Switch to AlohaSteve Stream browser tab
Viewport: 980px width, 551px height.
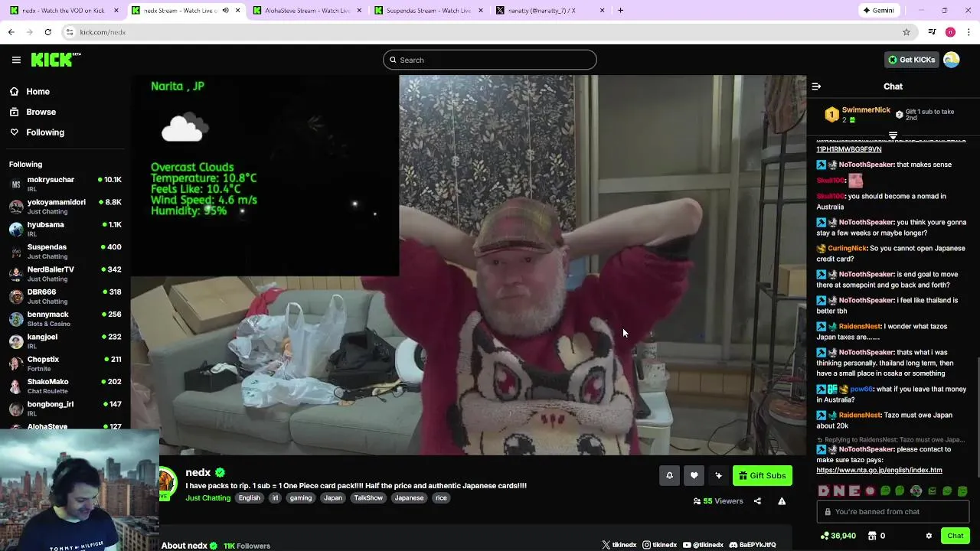click(306, 11)
